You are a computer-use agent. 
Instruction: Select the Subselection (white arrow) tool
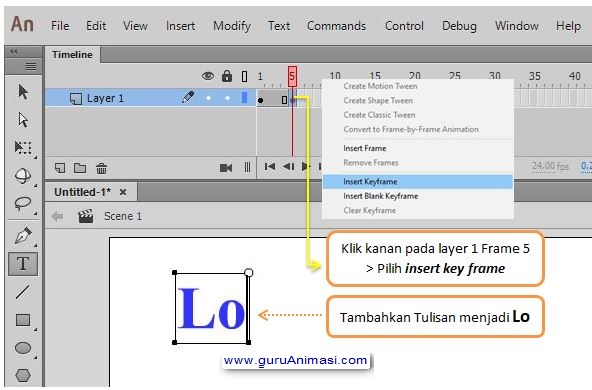[x=23, y=120]
